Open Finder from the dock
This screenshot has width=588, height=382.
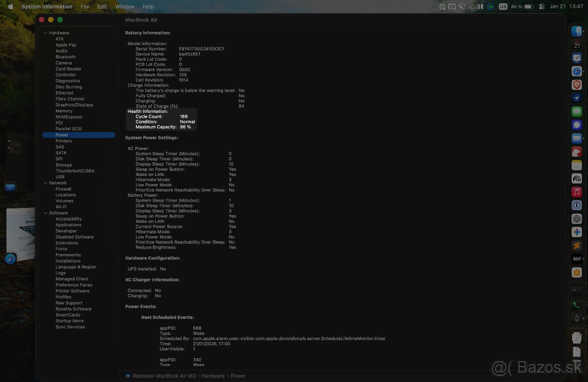point(577,31)
